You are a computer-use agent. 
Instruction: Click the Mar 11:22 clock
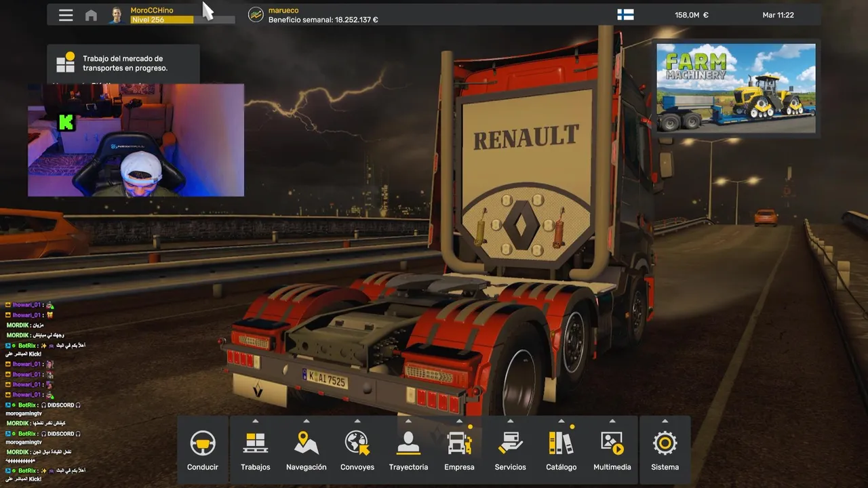tap(778, 15)
